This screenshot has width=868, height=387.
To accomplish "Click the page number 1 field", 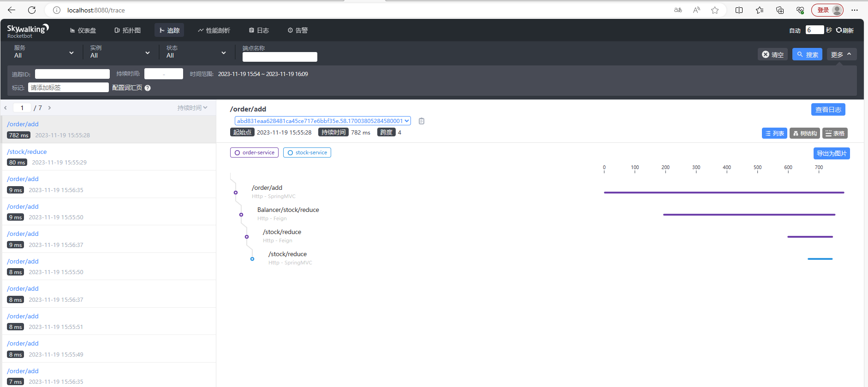I will pyautogui.click(x=22, y=108).
